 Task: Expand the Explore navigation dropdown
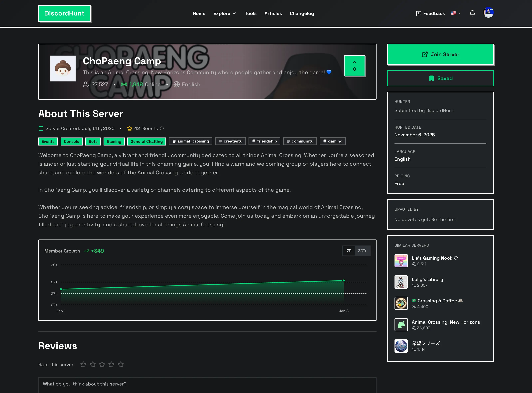pyautogui.click(x=224, y=13)
